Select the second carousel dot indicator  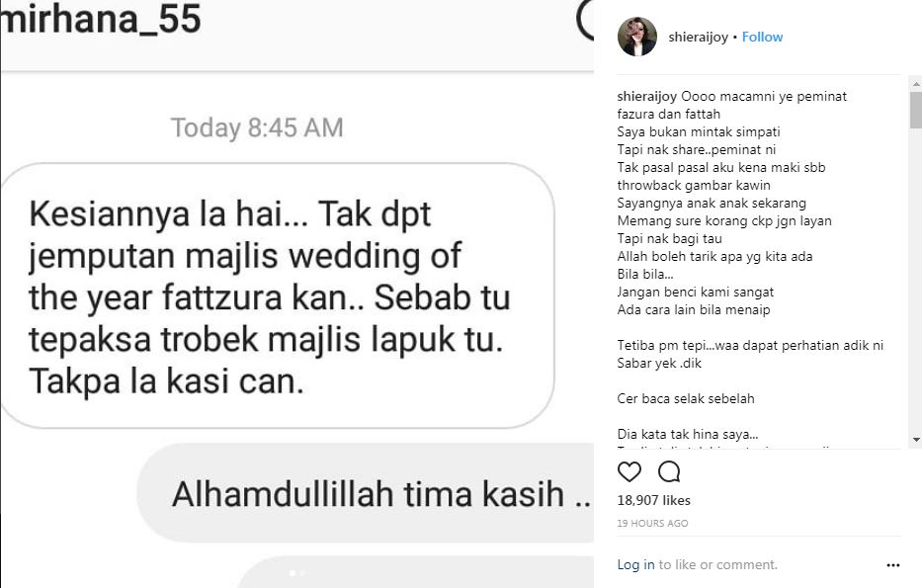pyautogui.click(x=302, y=573)
